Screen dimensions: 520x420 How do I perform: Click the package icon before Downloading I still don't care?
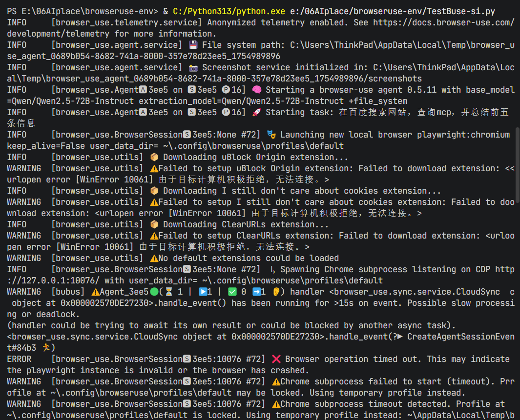click(x=154, y=191)
